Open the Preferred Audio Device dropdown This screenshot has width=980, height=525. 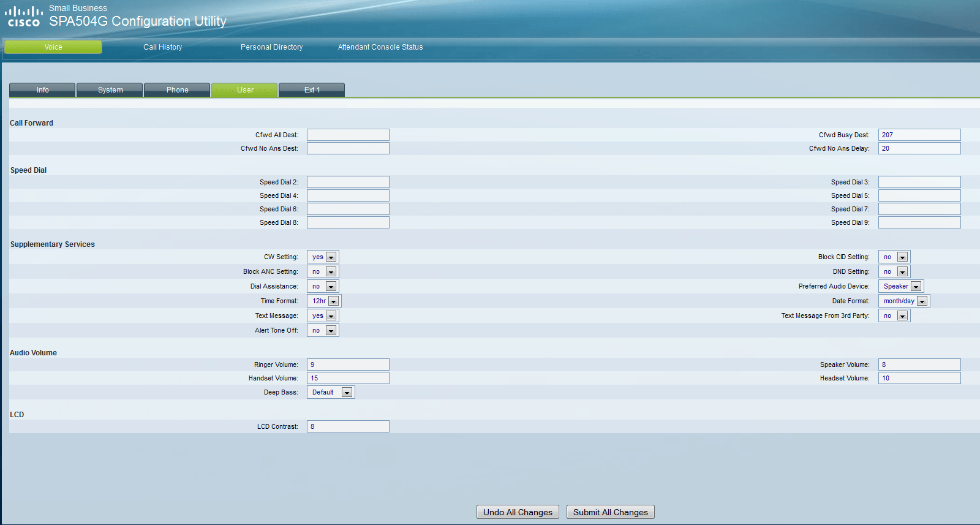tap(901, 286)
